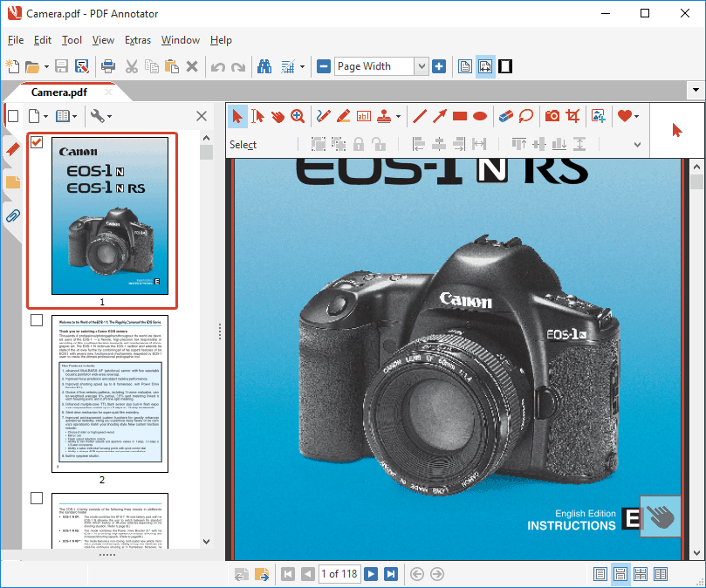
Task: Go to the next page
Action: pos(371,574)
